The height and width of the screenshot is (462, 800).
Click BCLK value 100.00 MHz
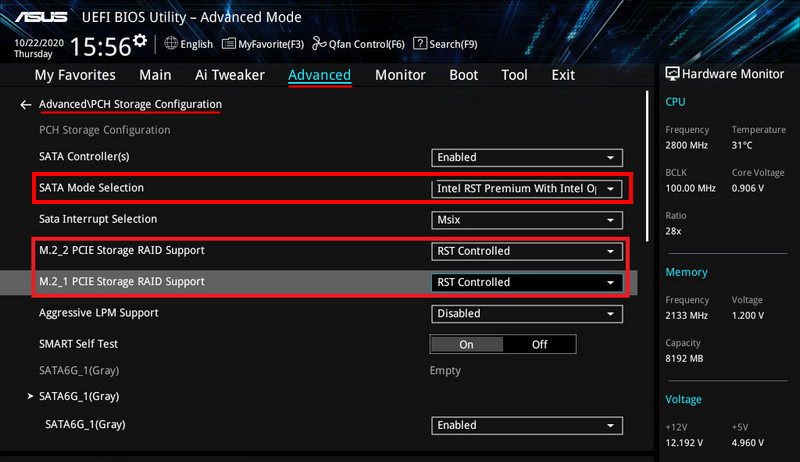[x=690, y=188]
